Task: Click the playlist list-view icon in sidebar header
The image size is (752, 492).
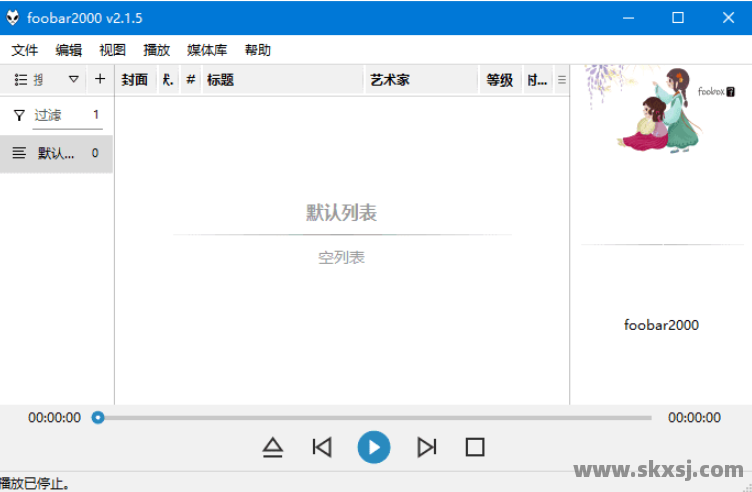Action: (20, 80)
